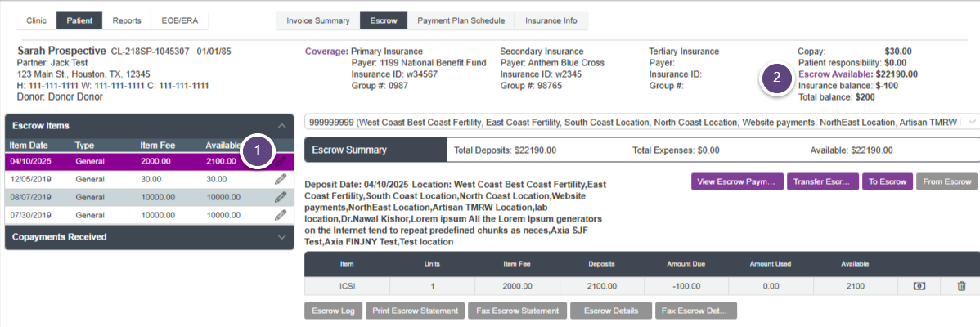Edit the 04/10/2025 escrow item
This screenshot has height=327, width=980.
280,161
